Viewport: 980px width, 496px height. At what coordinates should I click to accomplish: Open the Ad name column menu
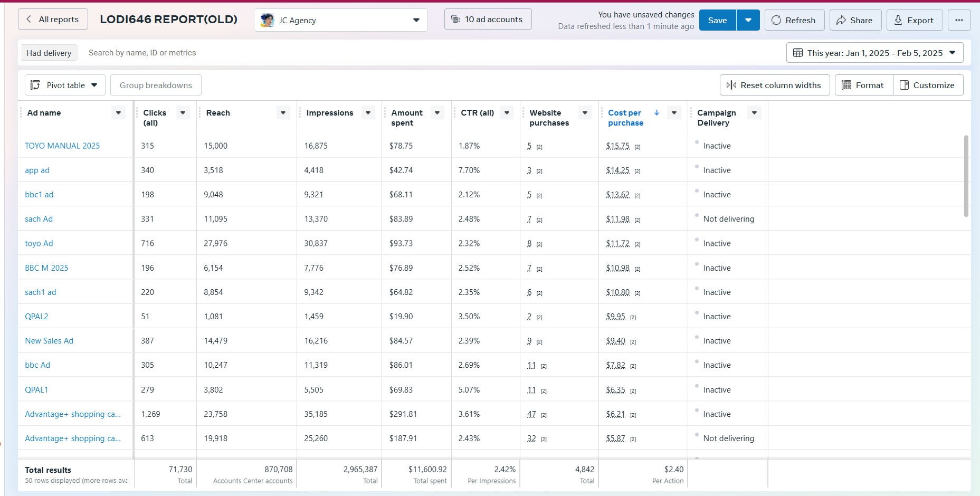[x=118, y=112]
